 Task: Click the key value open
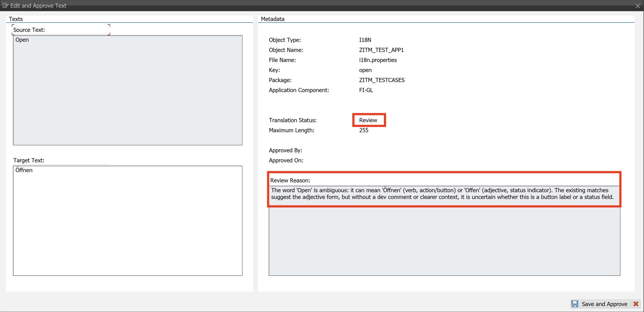coord(365,70)
